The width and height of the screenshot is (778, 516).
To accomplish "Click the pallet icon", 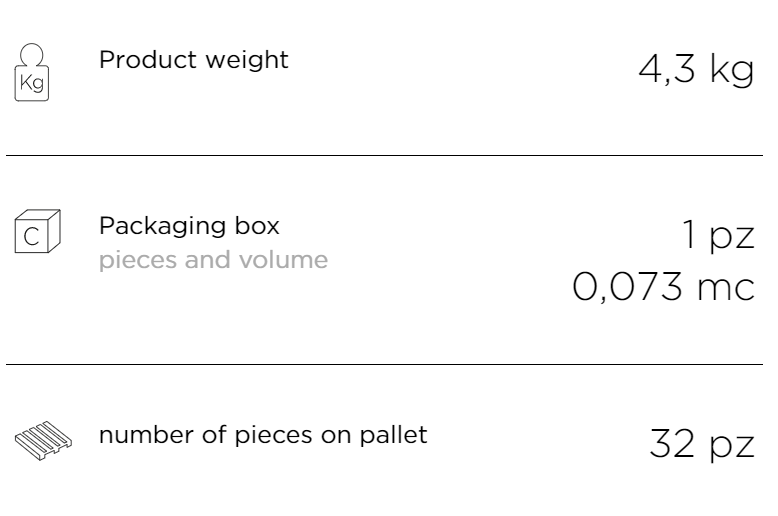I will (43, 441).
